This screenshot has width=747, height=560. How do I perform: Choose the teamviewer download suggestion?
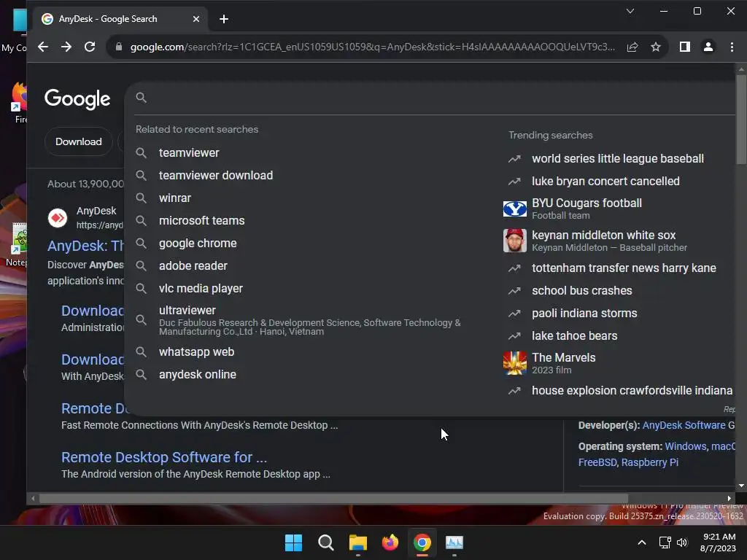click(216, 175)
